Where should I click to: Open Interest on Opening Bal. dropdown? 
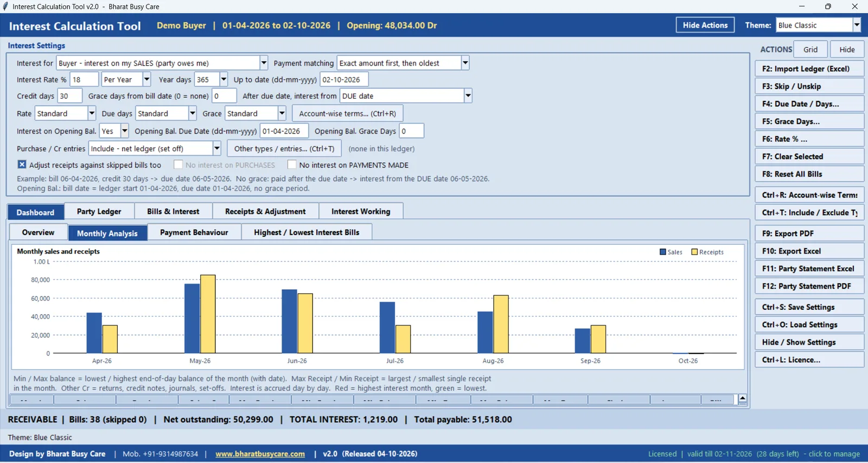click(x=124, y=131)
